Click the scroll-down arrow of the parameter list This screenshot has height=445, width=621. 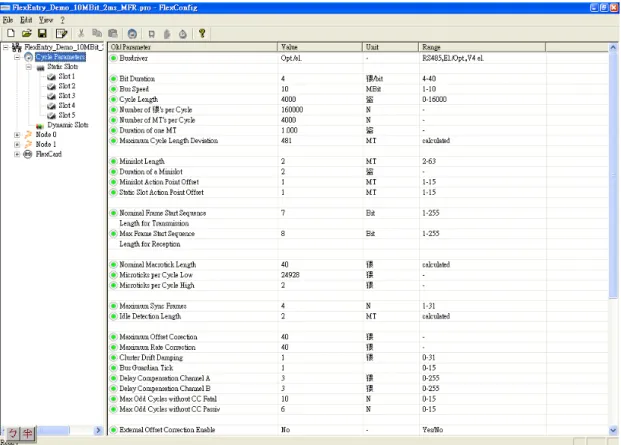[x=613, y=430]
